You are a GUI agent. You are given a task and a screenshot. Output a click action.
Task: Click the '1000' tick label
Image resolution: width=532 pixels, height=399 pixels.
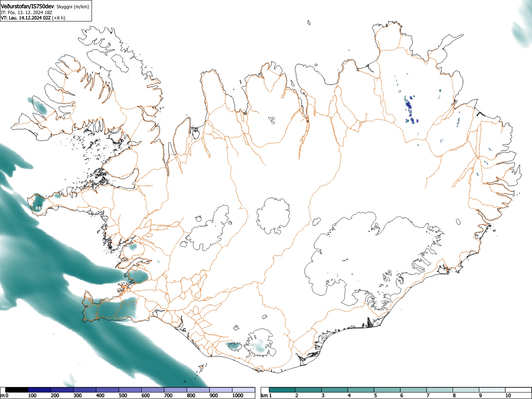point(238,396)
